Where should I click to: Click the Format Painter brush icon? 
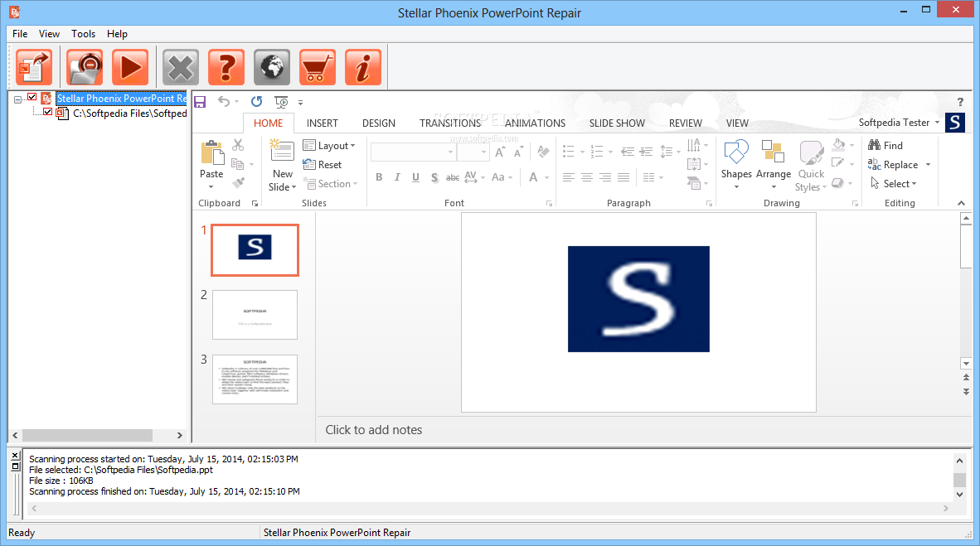click(x=238, y=183)
